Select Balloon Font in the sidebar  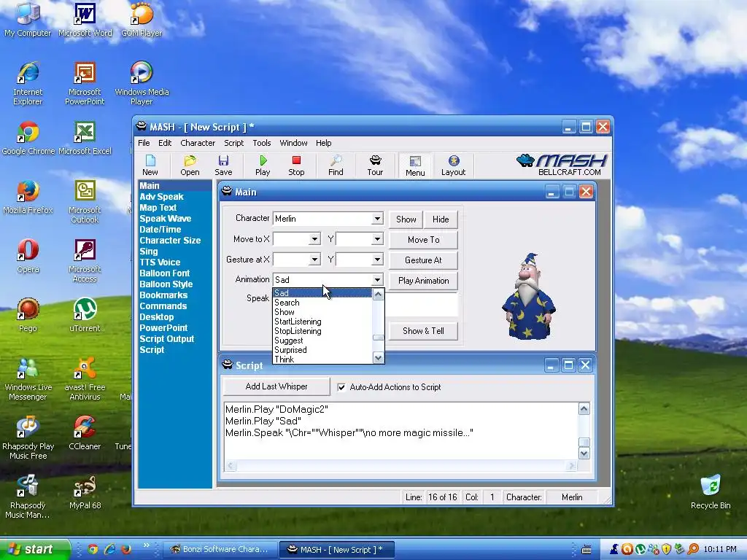pyautogui.click(x=164, y=273)
